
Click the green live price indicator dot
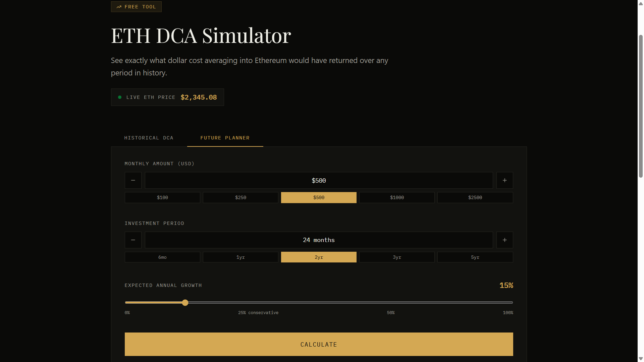[x=120, y=97]
